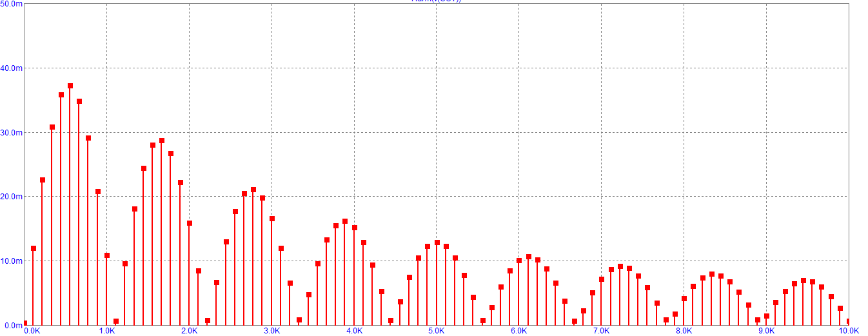Click the 50.0m y-axis label
This screenshot has height=336, width=868.
click(x=12, y=3)
